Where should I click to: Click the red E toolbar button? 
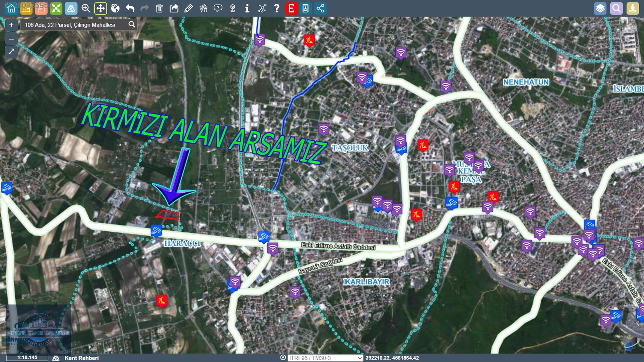pyautogui.click(x=291, y=8)
